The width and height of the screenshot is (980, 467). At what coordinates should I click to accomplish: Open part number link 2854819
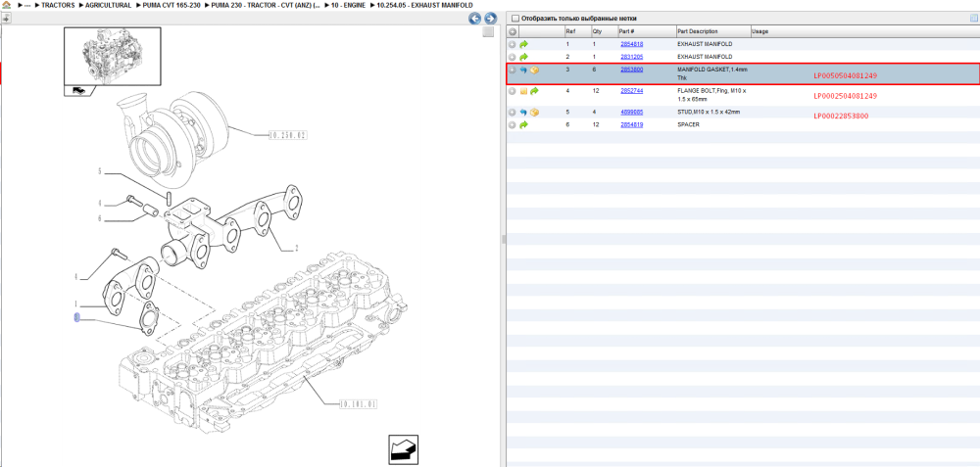(x=631, y=124)
